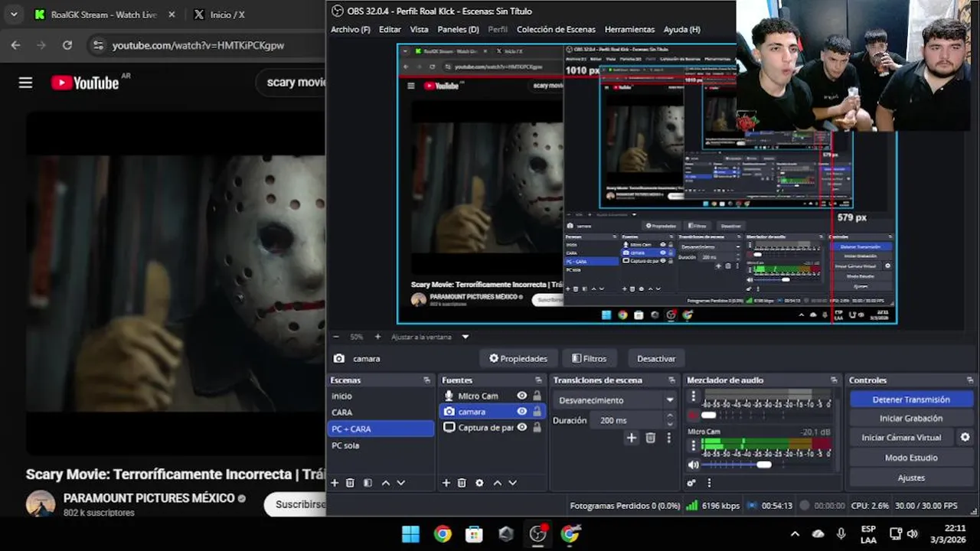Zoom in the OBS preview with plus
Image resolution: width=980 pixels, height=551 pixels.
pos(377,337)
